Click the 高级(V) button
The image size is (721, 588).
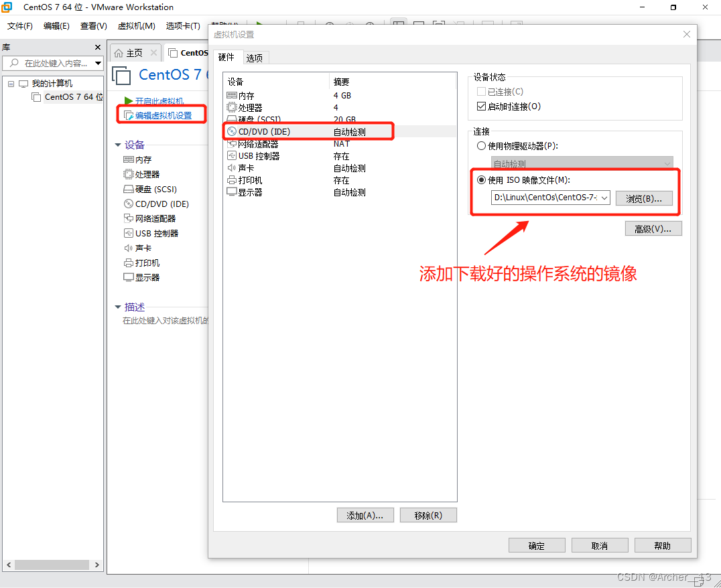[653, 228]
